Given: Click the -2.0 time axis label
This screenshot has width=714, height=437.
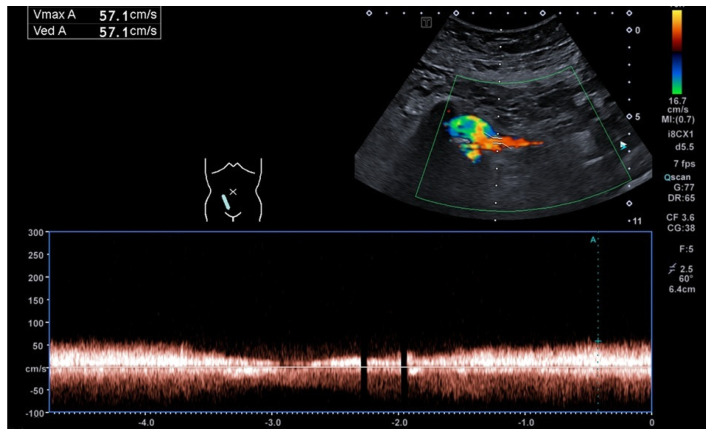Looking at the screenshot, I should 399,423.
